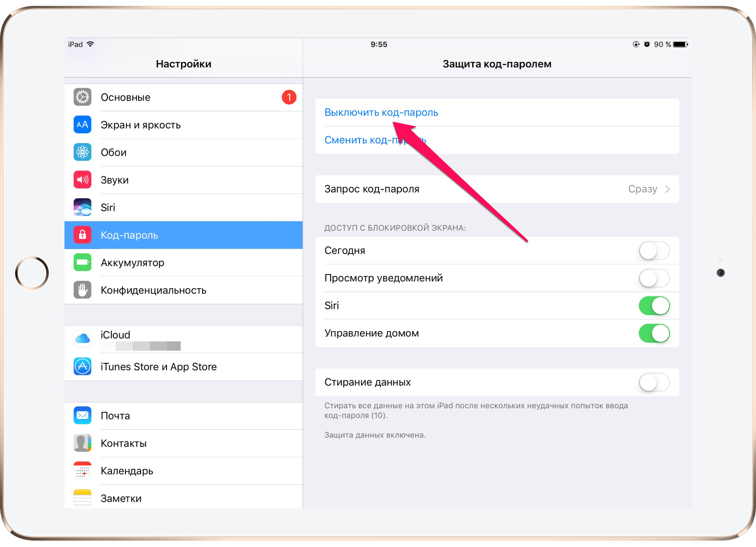Open Обои settings
Viewport: 756px width, 547px height.
(184, 152)
